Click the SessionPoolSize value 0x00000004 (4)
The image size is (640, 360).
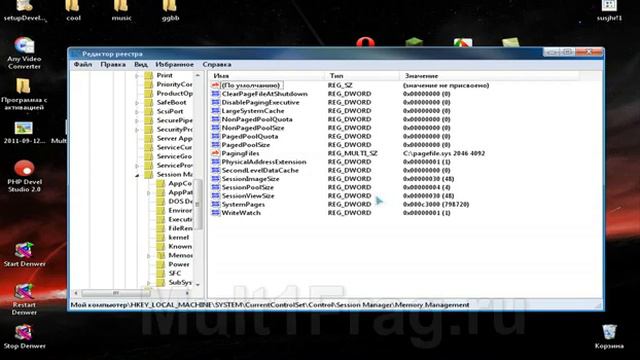(x=427, y=187)
